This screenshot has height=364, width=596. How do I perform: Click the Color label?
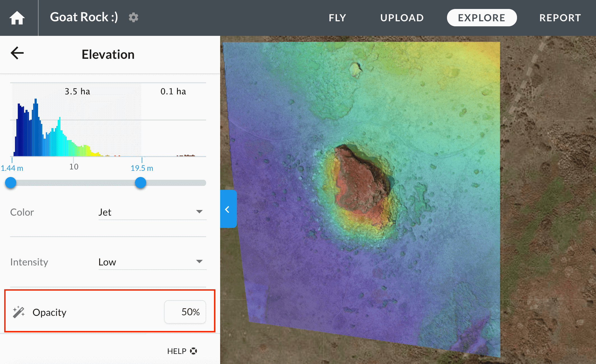pyautogui.click(x=22, y=212)
